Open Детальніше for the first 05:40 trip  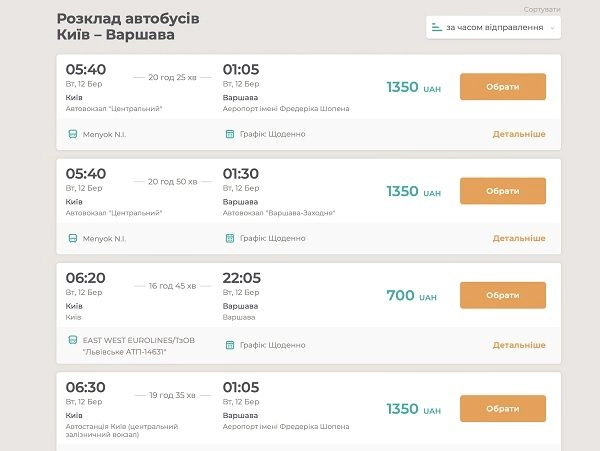[x=519, y=134]
